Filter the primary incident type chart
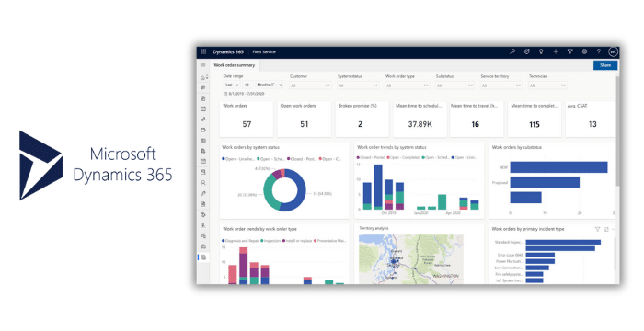The width and height of the screenshot is (644, 331). pos(598,229)
